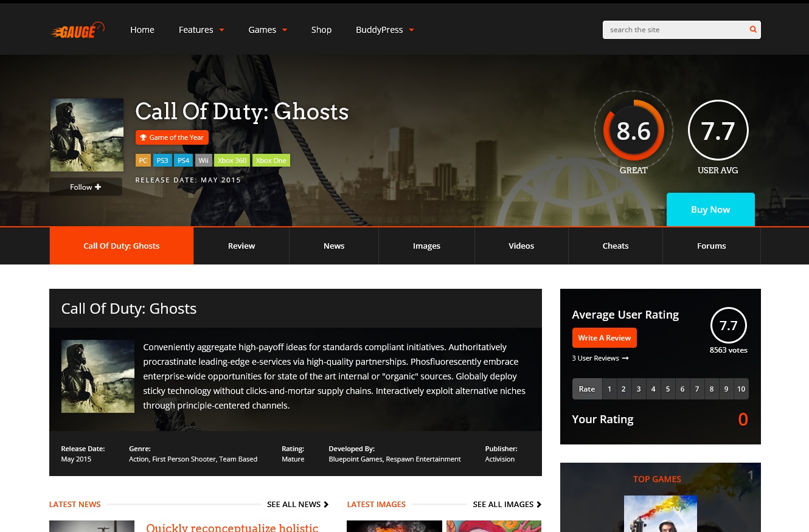Click the plus icon on Follow button

[98, 187]
